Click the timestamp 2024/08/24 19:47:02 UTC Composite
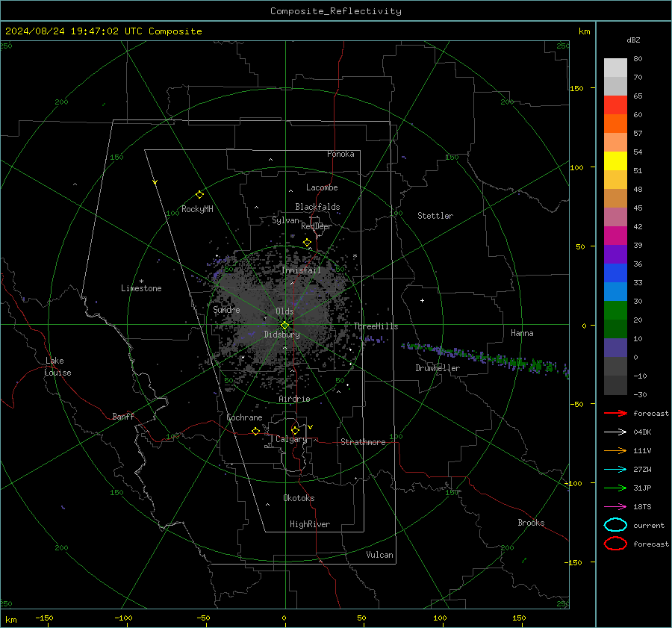Viewport: 672px width, 628px height. tap(103, 31)
